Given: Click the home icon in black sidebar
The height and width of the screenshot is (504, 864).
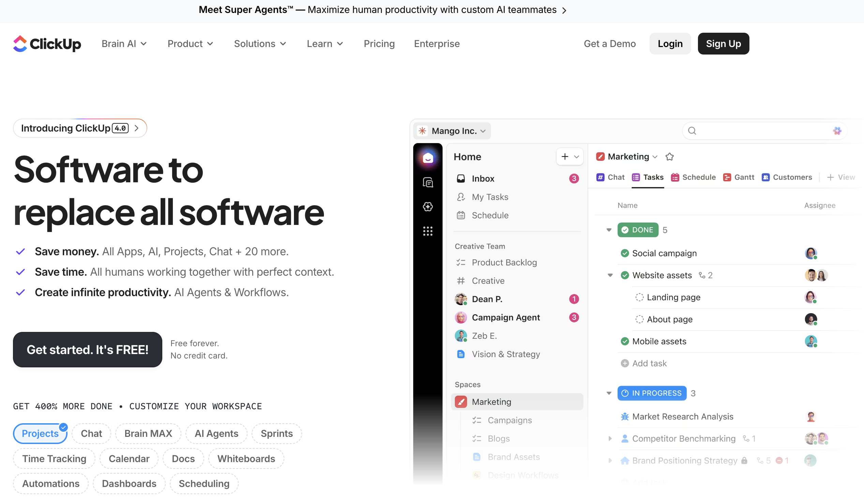Looking at the screenshot, I should click(x=428, y=158).
